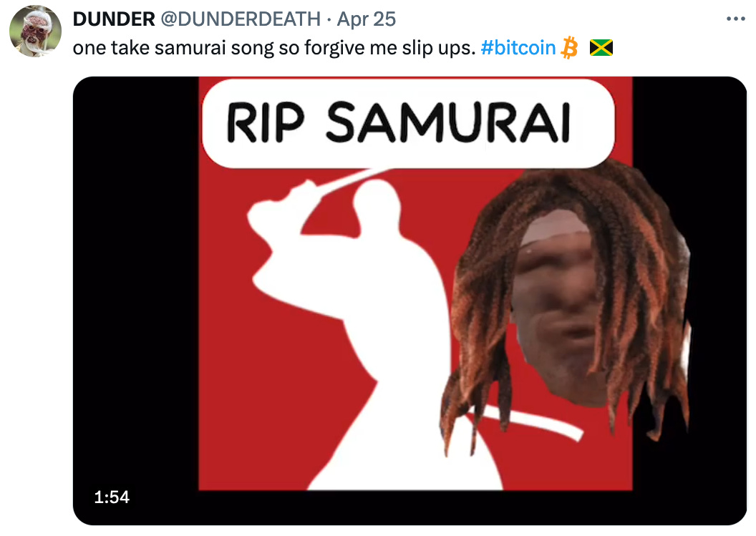Click the orange Bitcoin symbol emoji
The height and width of the screenshot is (536, 756).
[569, 48]
